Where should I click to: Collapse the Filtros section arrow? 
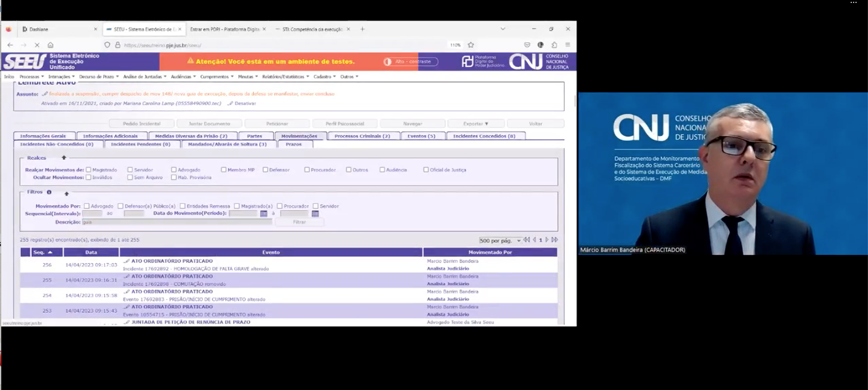pyautogui.click(x=66, y=193)
